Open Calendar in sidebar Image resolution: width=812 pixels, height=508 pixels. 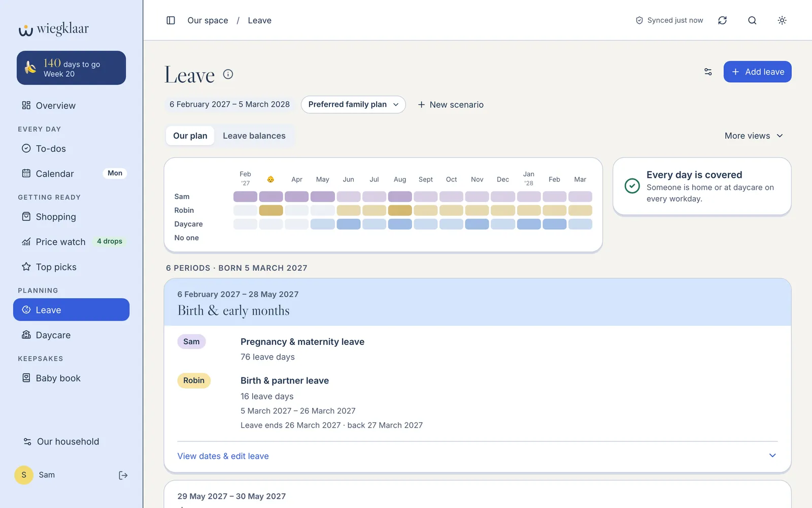(x=71, y=174)
